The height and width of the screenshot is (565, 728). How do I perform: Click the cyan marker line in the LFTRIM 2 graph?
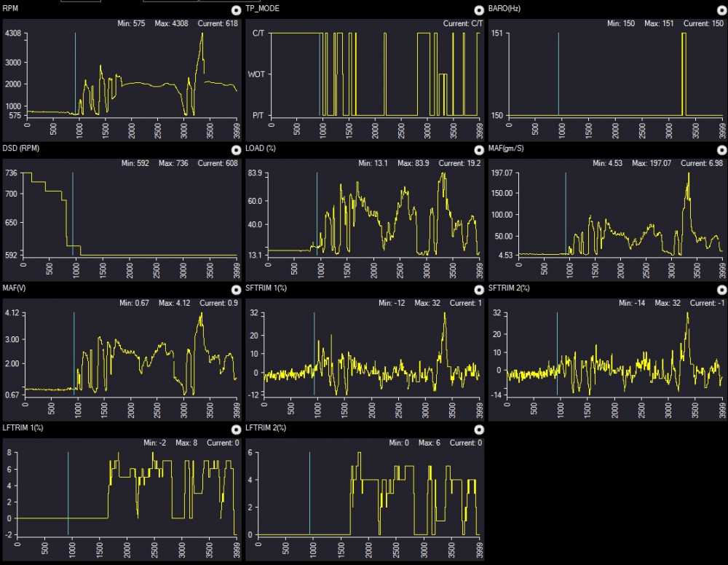tap(309, 495)
